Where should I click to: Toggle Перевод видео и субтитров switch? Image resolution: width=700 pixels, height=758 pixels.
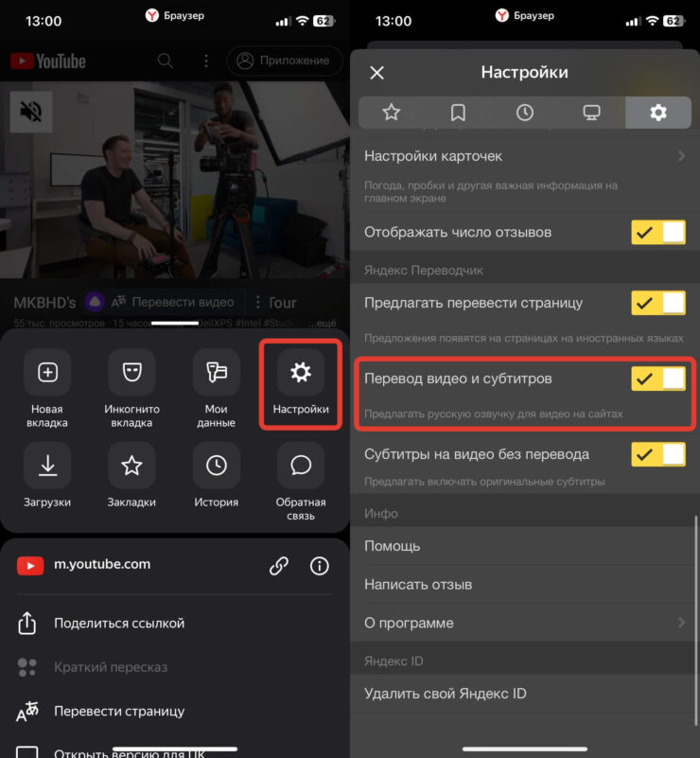click(x=658, y=379)
